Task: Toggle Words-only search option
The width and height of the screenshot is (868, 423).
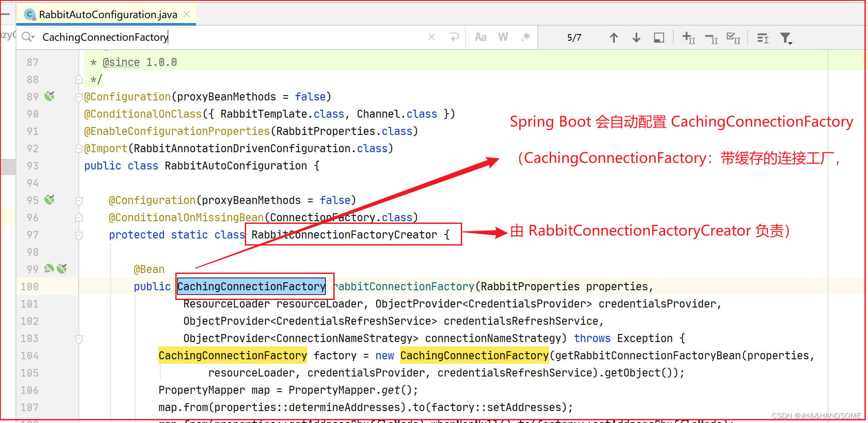Action: click(503, 37)
